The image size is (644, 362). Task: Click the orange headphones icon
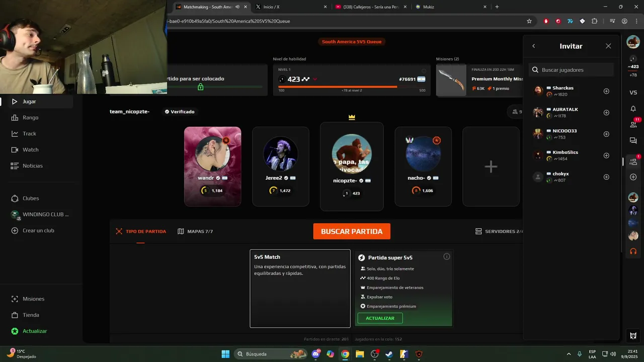click(x=633, y=251)
